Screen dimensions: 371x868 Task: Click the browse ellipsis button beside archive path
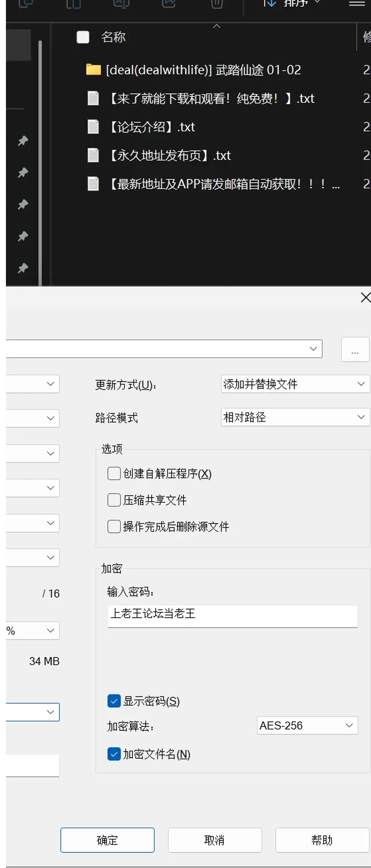click(355, 349)
